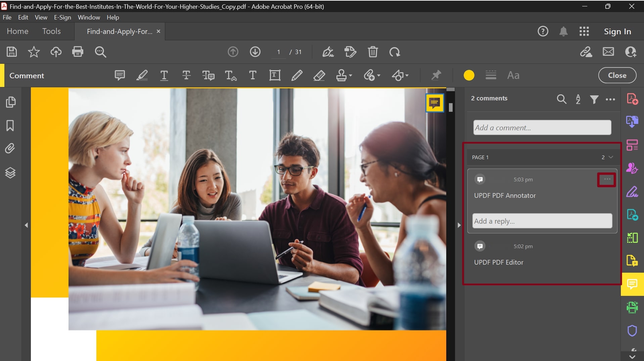Select the Text Box tool
This screenshot has width=644, height=361.
275,75
